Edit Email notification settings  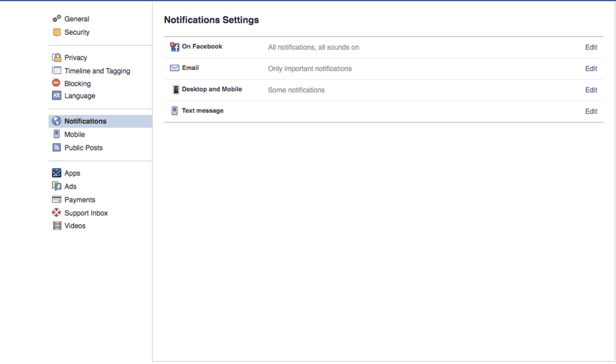tap(591, 69)
